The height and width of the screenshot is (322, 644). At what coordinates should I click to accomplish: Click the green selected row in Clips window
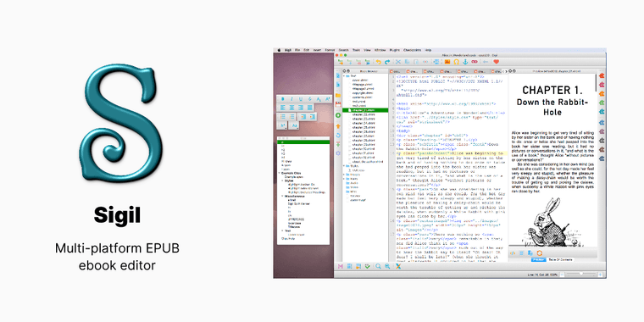(x=303, y=142)
